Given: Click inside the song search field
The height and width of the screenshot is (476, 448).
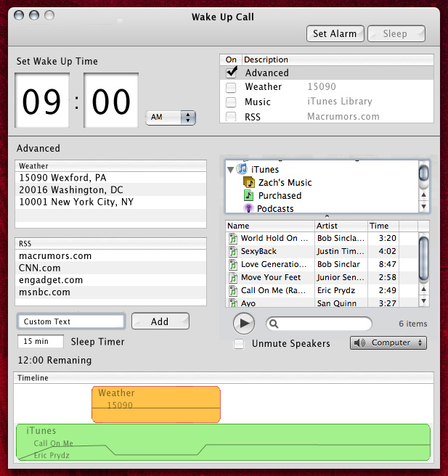Looking at the screenshot, I should click(x=319, y=324).
